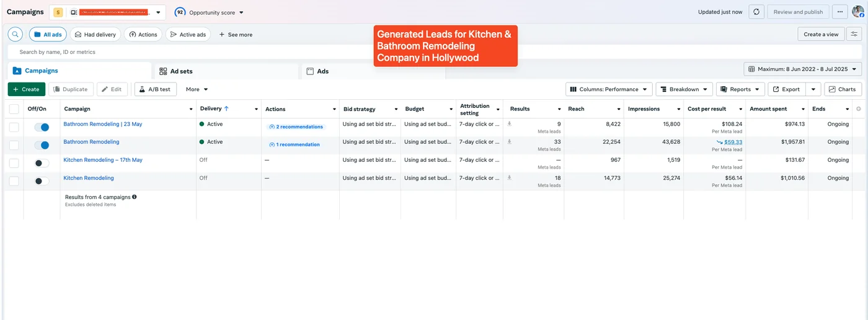Click the column customize plus icon
868x320 pixels.
tap(858, 109)
